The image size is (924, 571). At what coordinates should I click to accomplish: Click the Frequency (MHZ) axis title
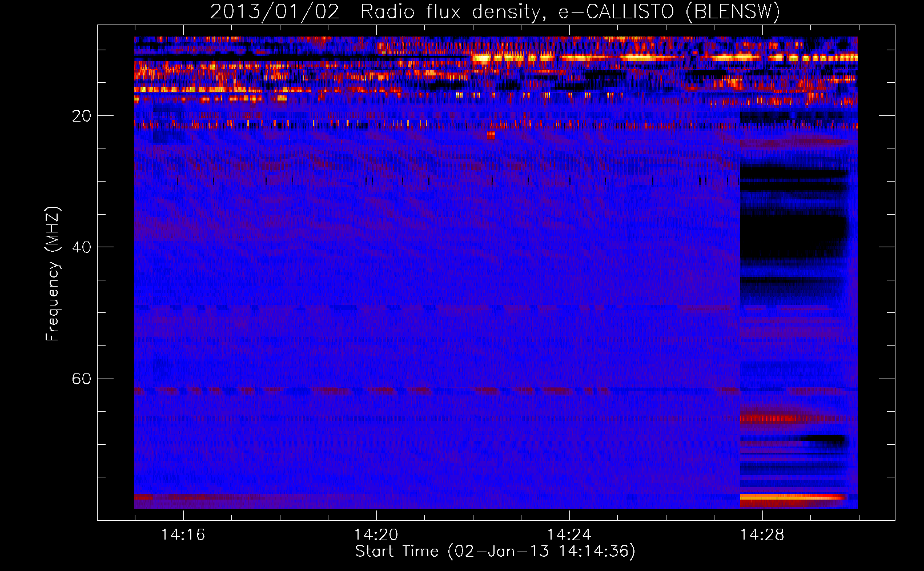click(52, 274)
